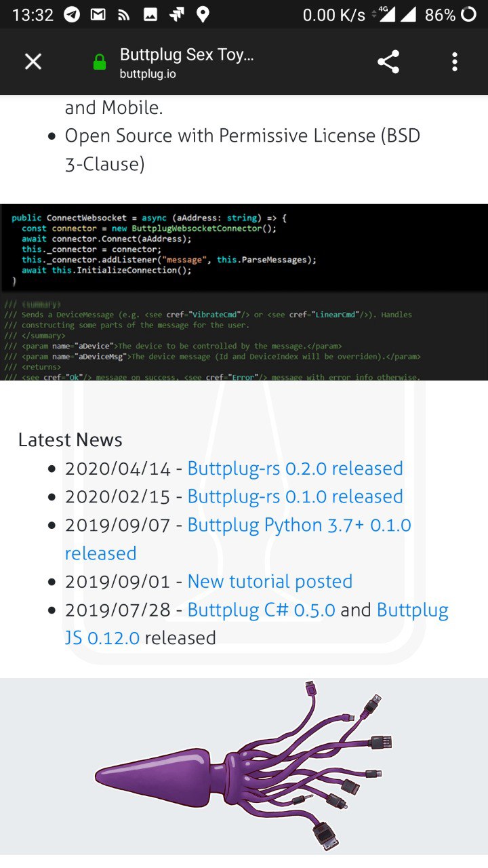Tap the 2020/04/14 date text
This screenshot has height=868, width=488.
pyautogui.click(x=117, y=469)
